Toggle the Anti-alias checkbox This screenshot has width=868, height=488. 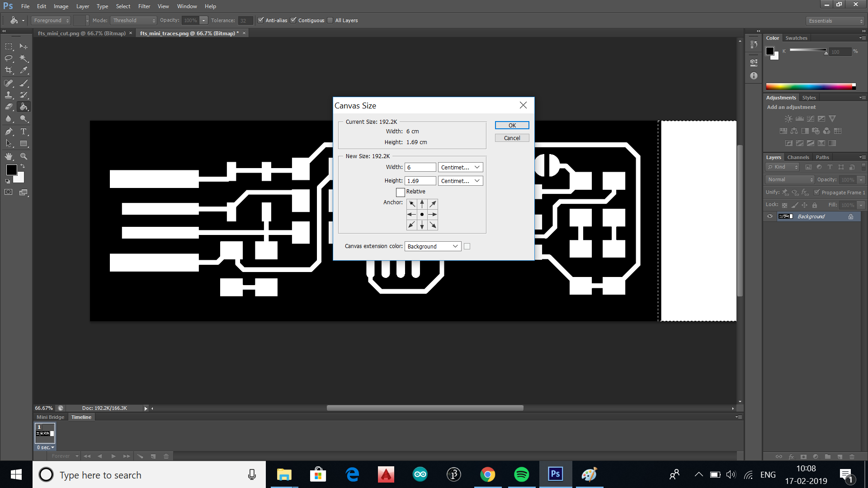pyautogui.click(x=261, y=20)
